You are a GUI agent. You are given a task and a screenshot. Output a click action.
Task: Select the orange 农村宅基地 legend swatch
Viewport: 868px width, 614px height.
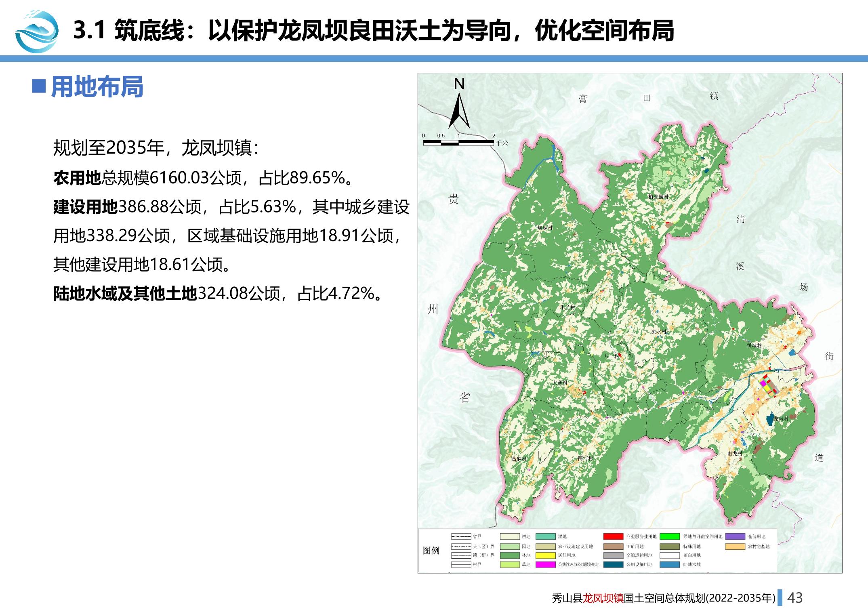click(735, 546)
